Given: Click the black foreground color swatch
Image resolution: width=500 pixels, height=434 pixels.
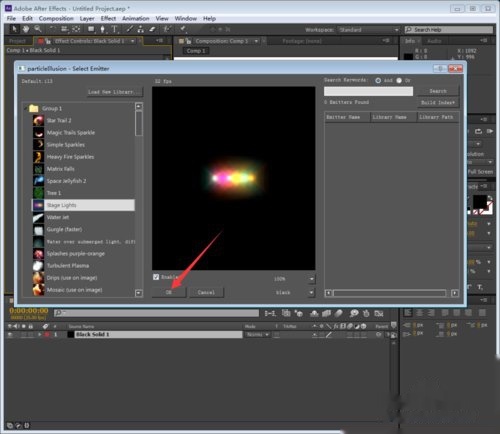Looking at the screenshot, I should (x=480, y=201).
